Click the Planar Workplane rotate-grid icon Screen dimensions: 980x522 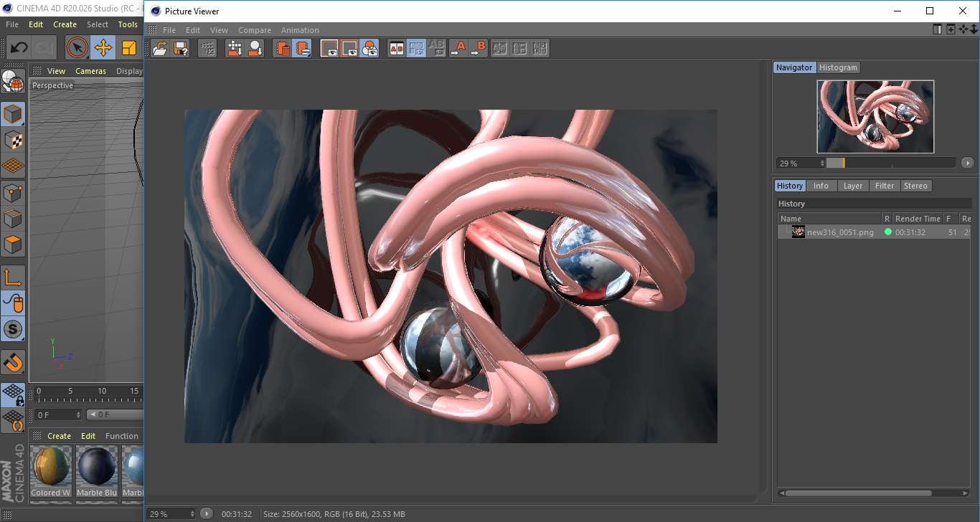click(13, 420)
